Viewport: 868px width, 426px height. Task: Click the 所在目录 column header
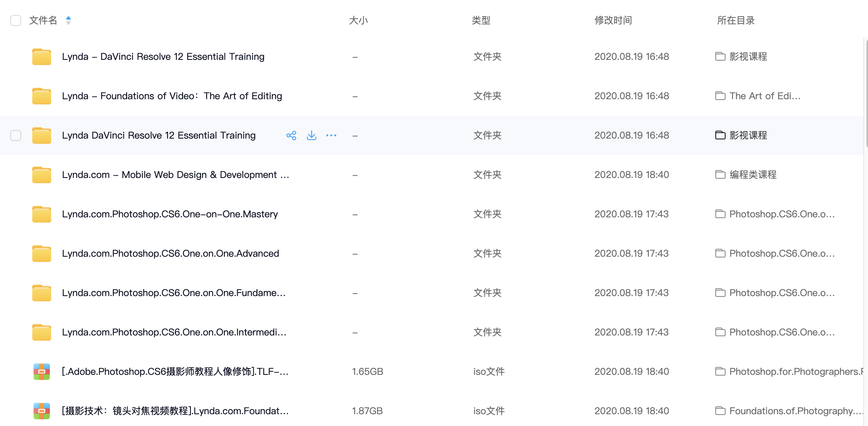(x=736, y=20)
